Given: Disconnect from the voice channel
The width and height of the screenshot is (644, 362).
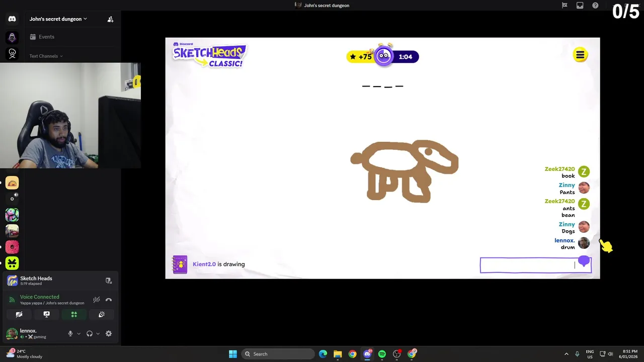Looking at the screenshot, I should [x=109, y=300].
